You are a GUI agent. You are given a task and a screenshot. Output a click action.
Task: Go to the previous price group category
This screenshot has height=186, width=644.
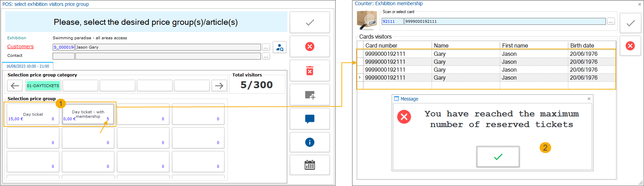[15, 86]
